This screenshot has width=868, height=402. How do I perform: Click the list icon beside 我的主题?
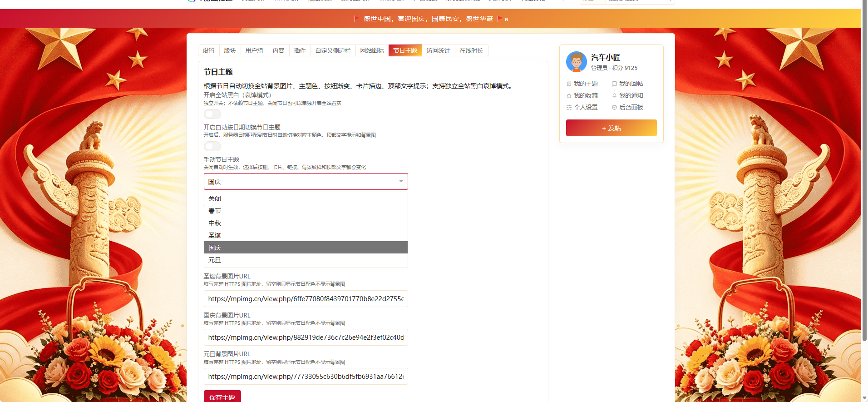569,84
